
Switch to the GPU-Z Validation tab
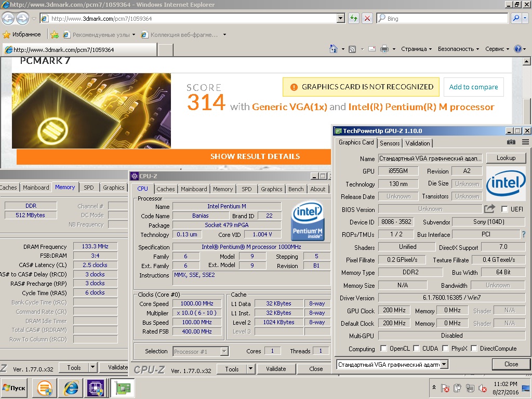(x=418, y=143)
